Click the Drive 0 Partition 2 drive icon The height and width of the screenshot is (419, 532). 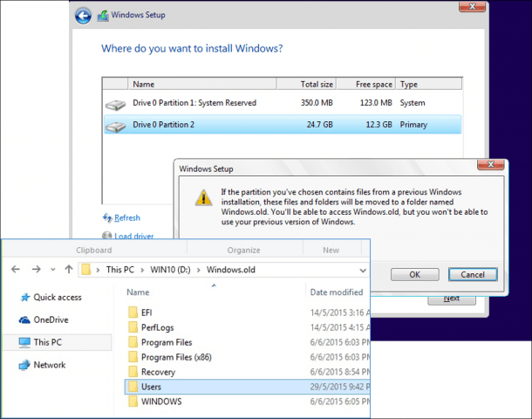point(115,127)
